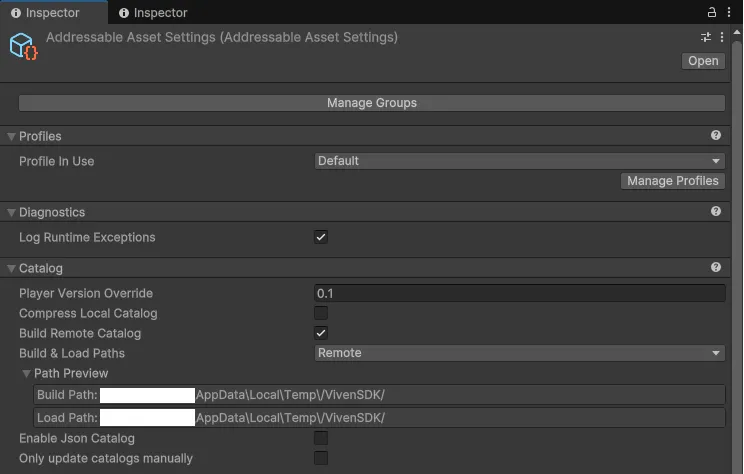Screen dimensions: 744x474
Task: Open the Profile In Use dropdown
Action: point(519,161)
